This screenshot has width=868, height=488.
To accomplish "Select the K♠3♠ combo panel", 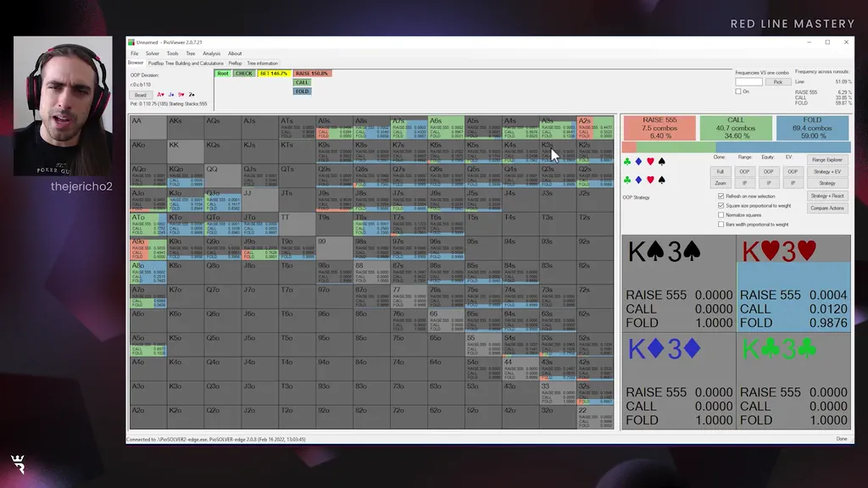I will pyautogui.click(x=679, y=284).
